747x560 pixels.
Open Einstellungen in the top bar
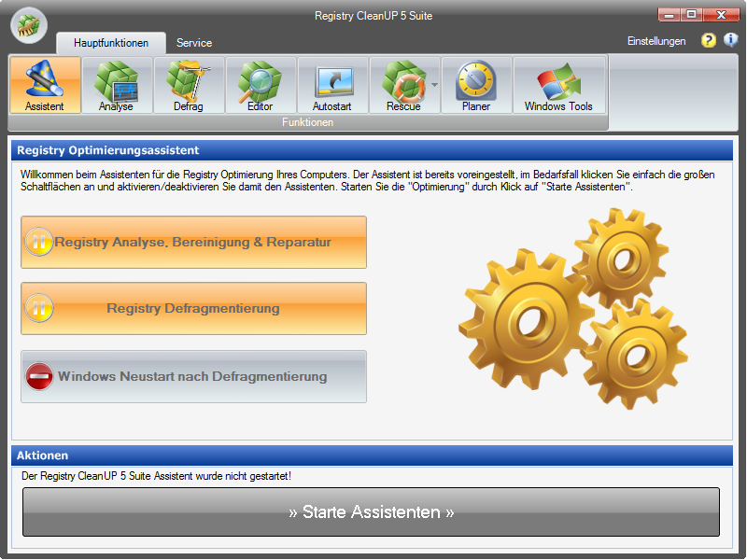click(x=656, y=41)
